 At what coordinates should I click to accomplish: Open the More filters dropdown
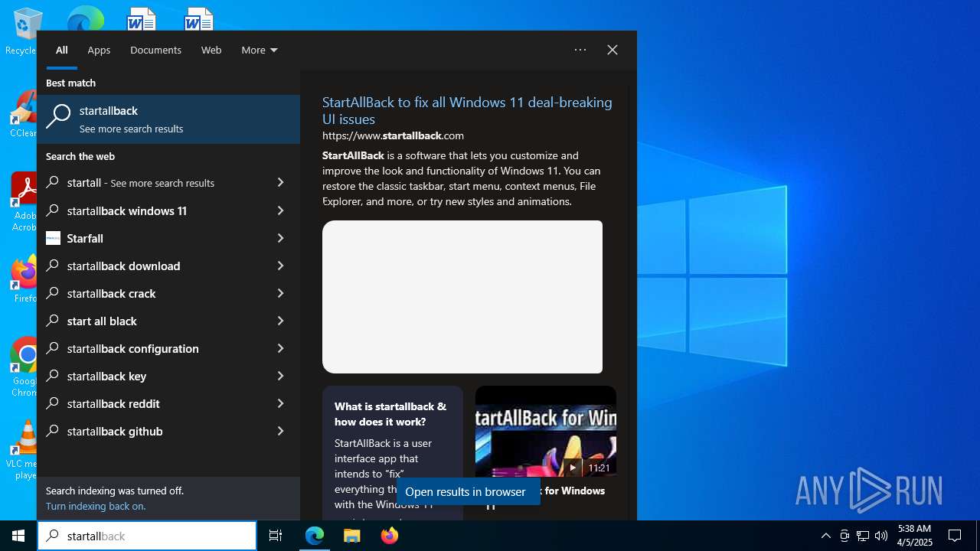pos(260,50)
